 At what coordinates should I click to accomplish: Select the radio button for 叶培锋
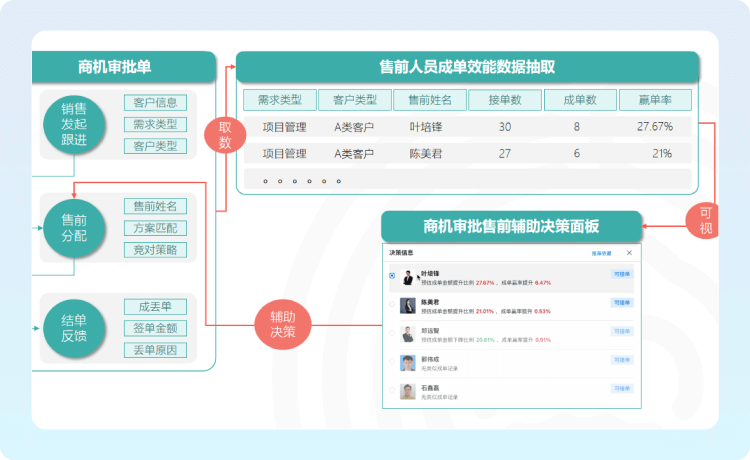pos(391,277)
